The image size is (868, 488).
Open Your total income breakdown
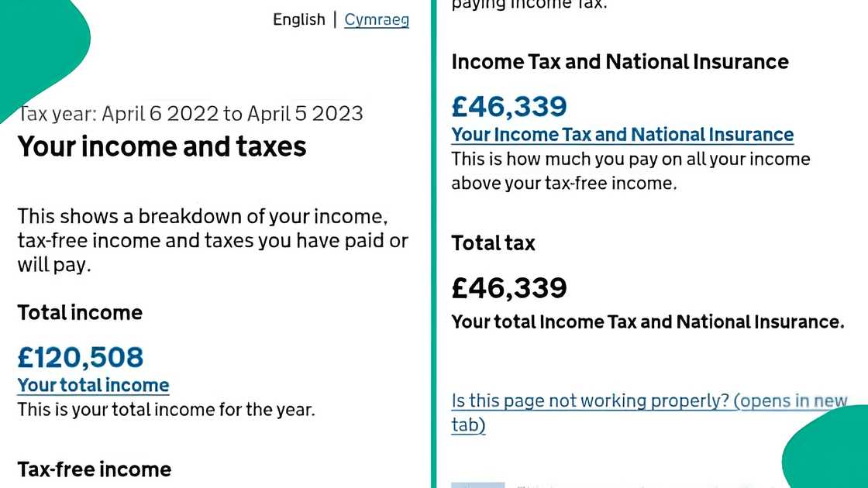[93, 385]
